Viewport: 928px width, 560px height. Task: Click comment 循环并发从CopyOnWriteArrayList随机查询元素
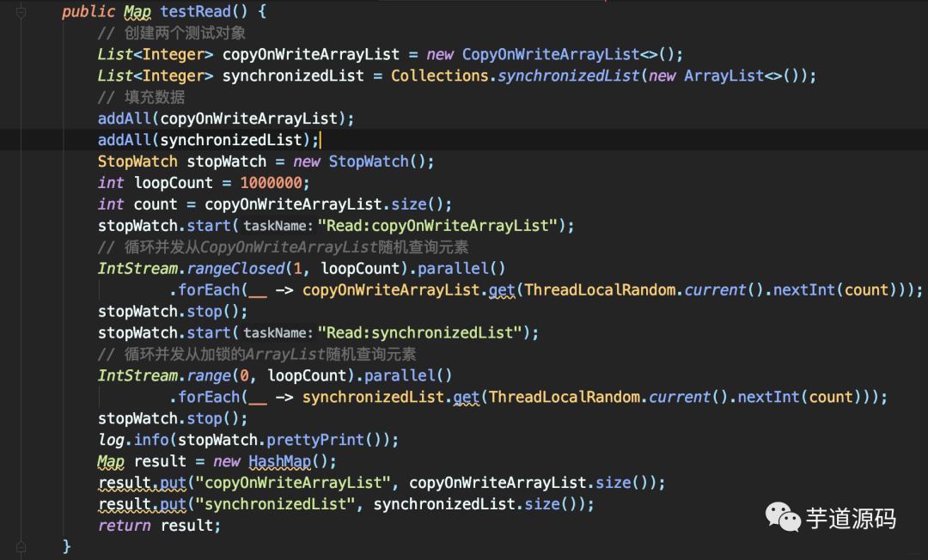[x=283, y=247]
